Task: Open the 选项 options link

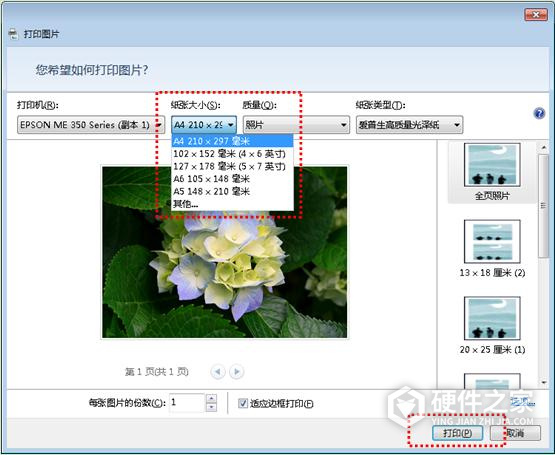Action: pos(523,401)
